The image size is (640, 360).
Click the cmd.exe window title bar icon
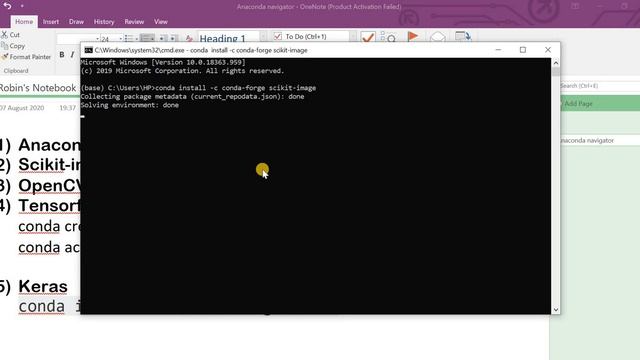click(x=88, y=50)
